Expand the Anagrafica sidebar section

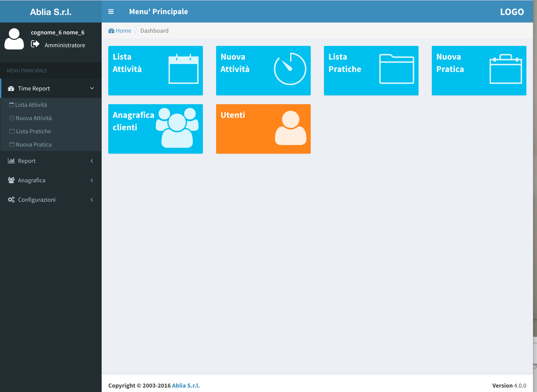pos(31,180)
